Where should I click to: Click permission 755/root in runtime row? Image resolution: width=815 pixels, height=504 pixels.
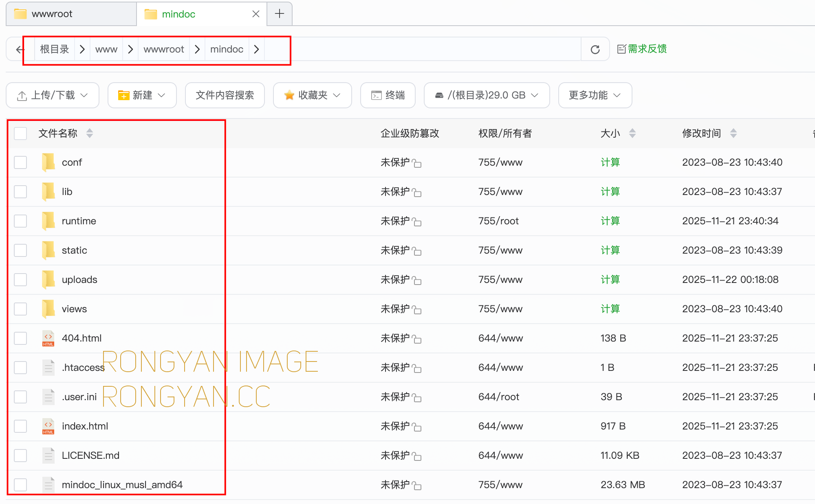click(498, 221)
